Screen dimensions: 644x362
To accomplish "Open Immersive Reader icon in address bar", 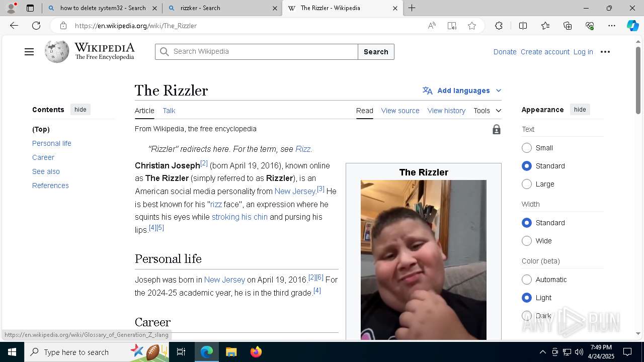I will click(452, 26).
